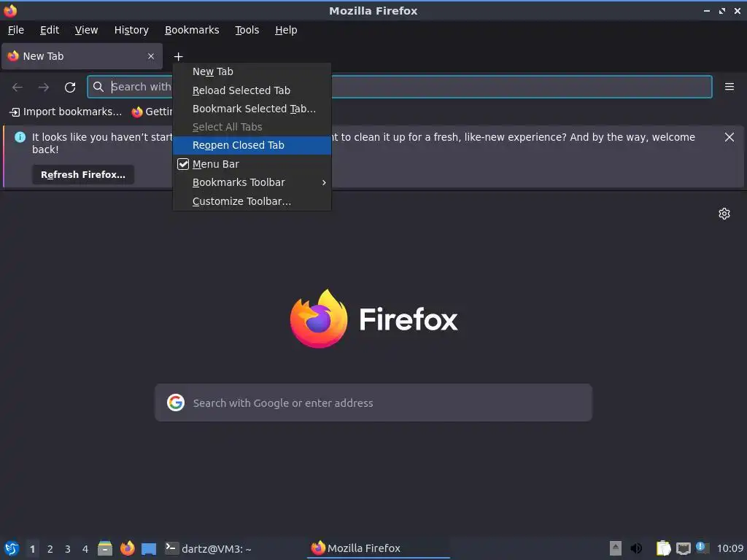747x560 pixels.
Task: Click the blue desktop icon in taskbar
Action: point(149,549)
